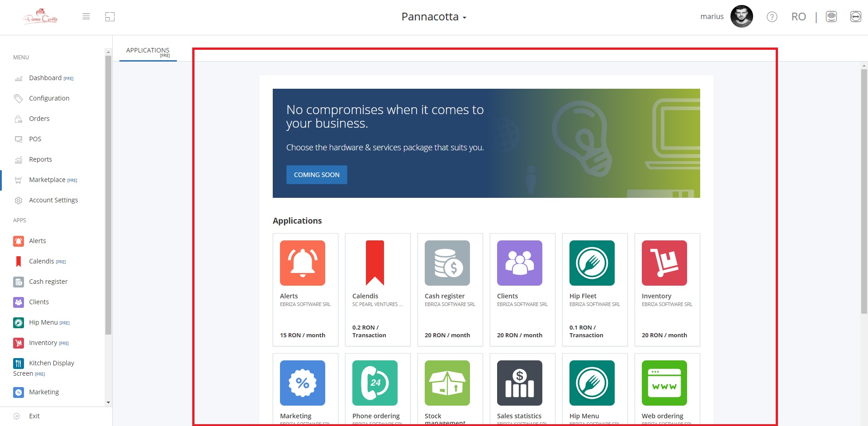Click the fullscreen frame icon in header
The height and width of the screenshot is (426, 868).
coord(110,17)
